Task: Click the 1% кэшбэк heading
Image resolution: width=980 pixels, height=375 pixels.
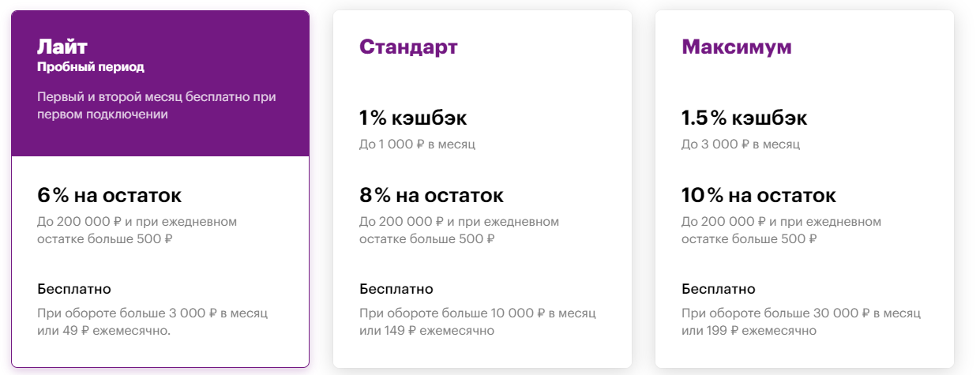Action: pos(412,118)
